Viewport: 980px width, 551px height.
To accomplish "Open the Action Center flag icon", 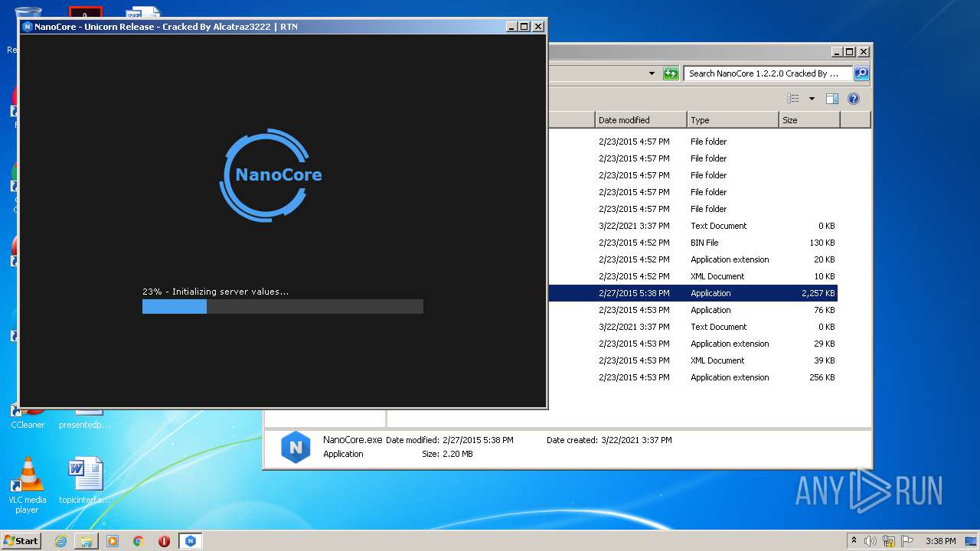I will (x=907, y=541).
